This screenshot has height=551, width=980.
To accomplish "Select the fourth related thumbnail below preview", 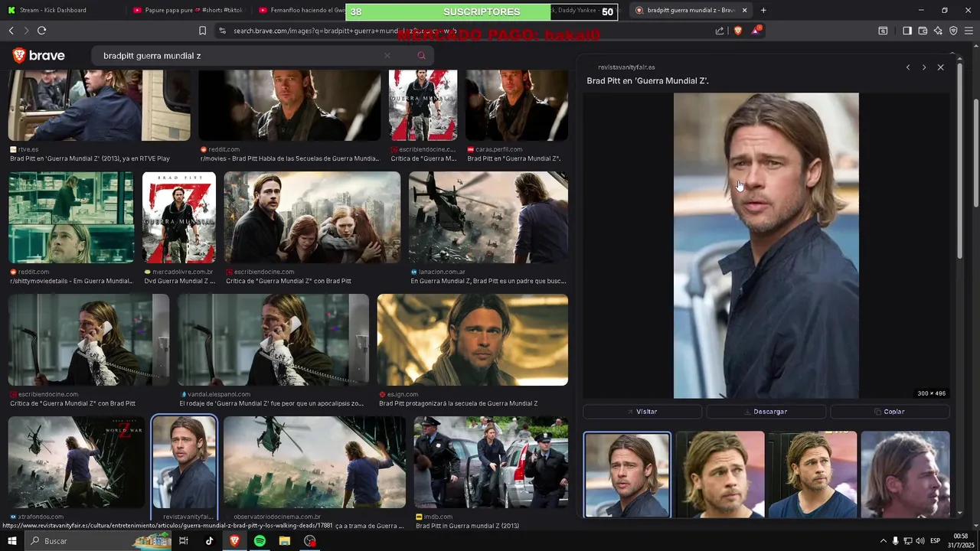I will [905, 474].
